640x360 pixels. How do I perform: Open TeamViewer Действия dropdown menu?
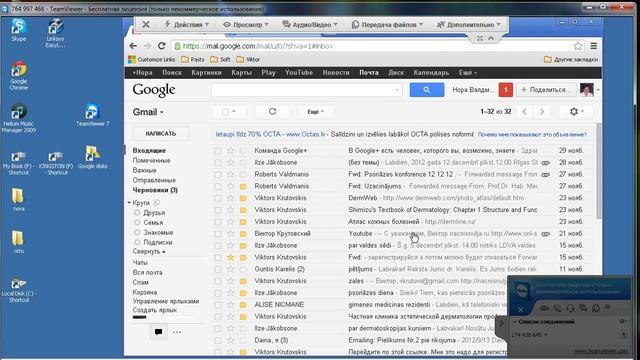187,24
